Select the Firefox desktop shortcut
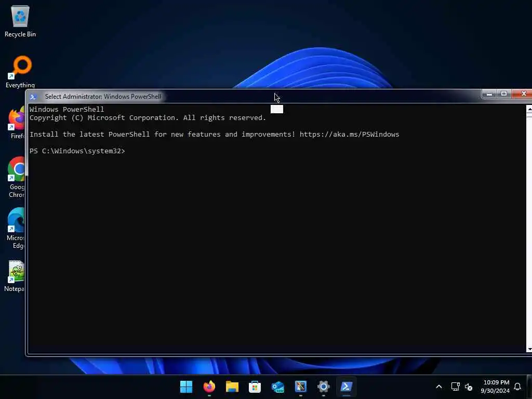The width and height of the screenshot is (532, 399). pos(17,122)
